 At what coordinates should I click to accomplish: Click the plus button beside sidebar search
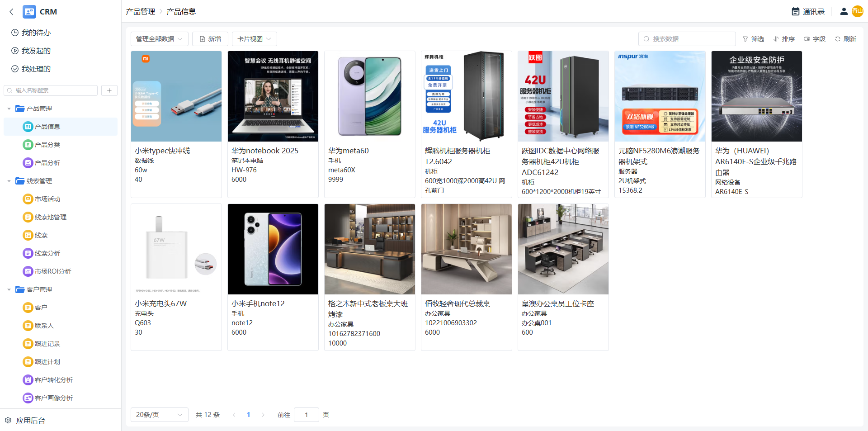click(x=109, y=90)
